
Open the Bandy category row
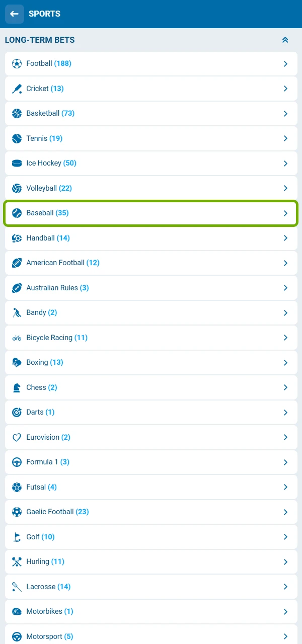pyautogui.click(x=151, y=312)
